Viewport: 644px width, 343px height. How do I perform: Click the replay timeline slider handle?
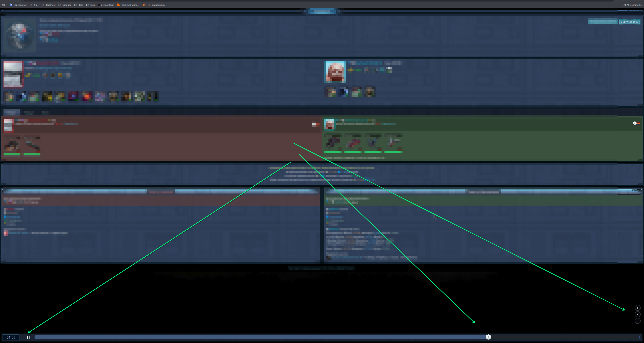[x=488, y=337]
